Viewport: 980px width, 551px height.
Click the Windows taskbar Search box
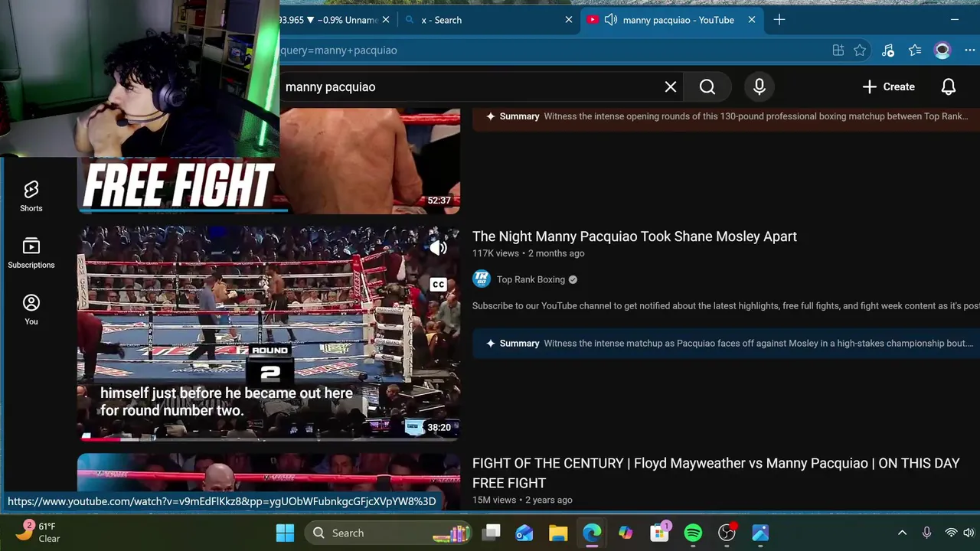click(387, 533)
